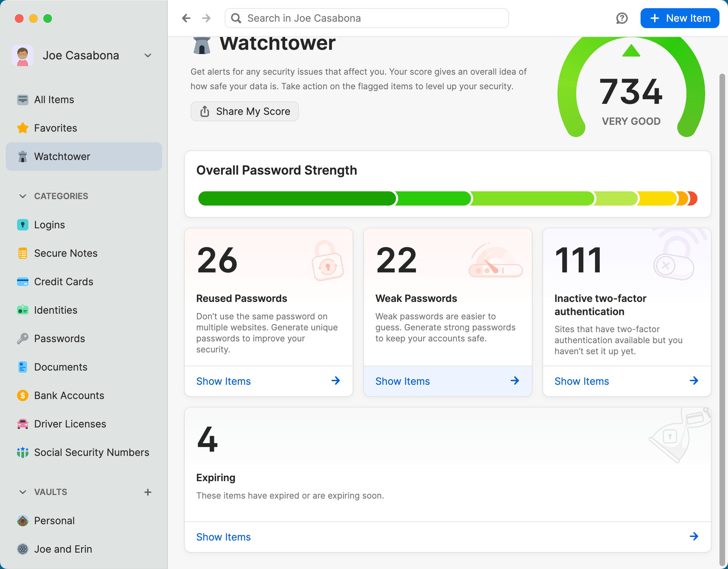Image resolution: width=728 pixels, height=569 pixels.
Task: Open Driver Licenses category
Action: coord(70,424)
